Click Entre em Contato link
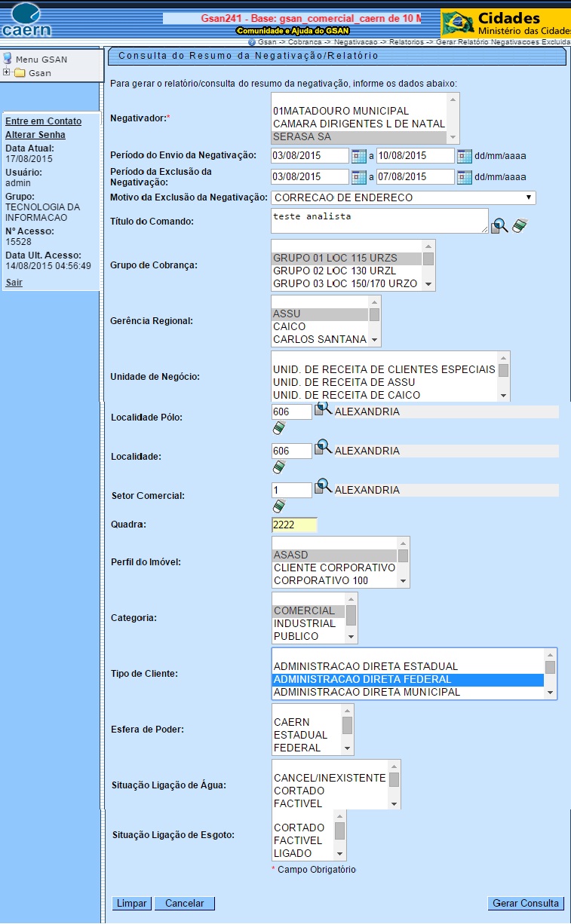Viewport: 571px width, 924px height. (x=43, y=121)
